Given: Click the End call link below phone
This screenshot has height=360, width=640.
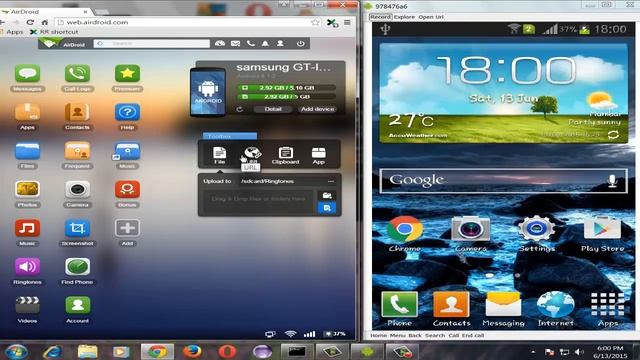Looking at the screenshot, I should click(x=473, y=336).
